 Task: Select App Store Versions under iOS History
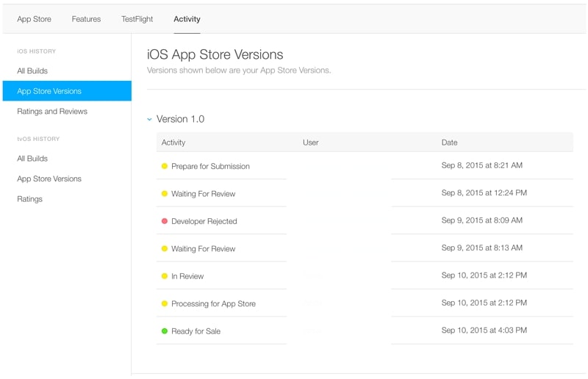point(67,91)
